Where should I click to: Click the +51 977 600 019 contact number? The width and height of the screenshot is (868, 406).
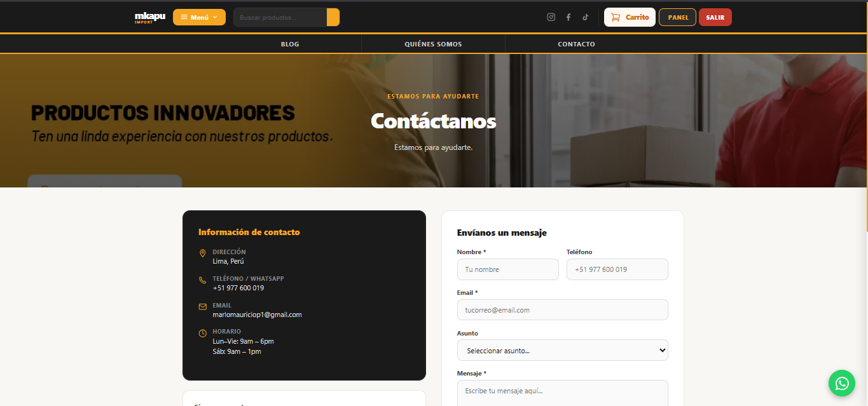pos(238,288)
